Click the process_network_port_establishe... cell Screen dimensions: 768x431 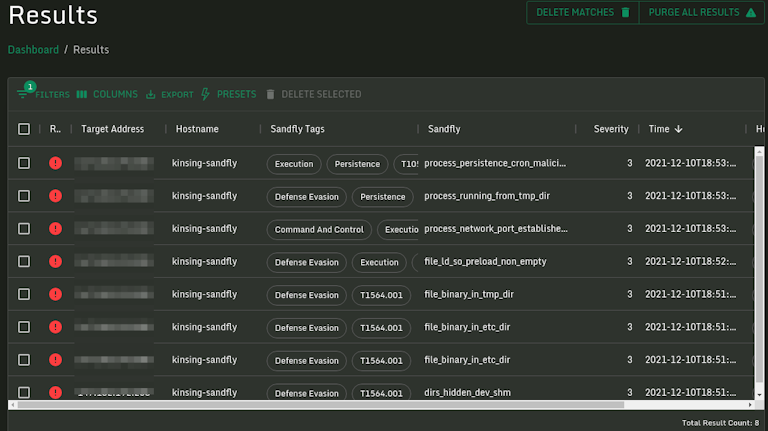(x=496, y=229)
